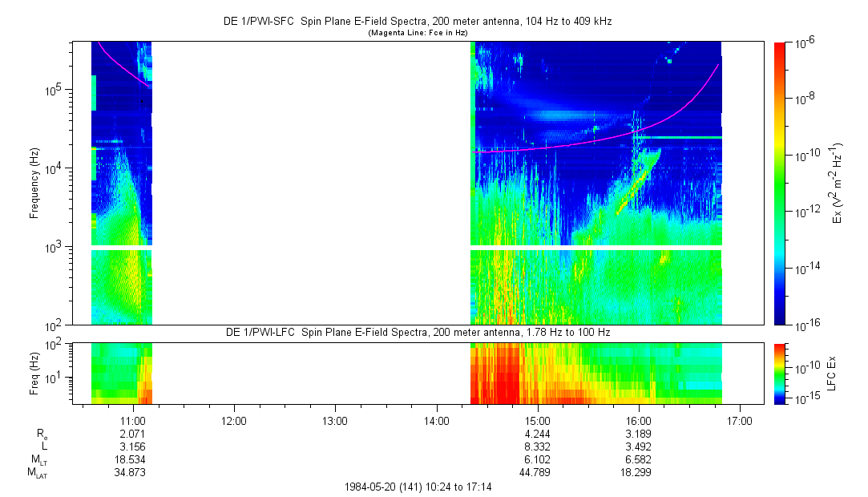Click the DE 1/PWI-LFC panel title
This screenshot has width=868, height=497.
417,332
